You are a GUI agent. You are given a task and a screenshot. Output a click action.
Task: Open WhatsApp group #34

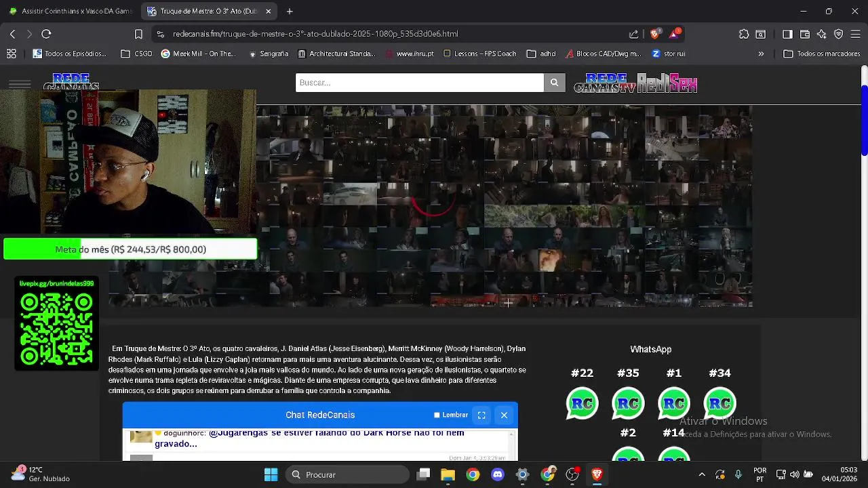(719, 403)
